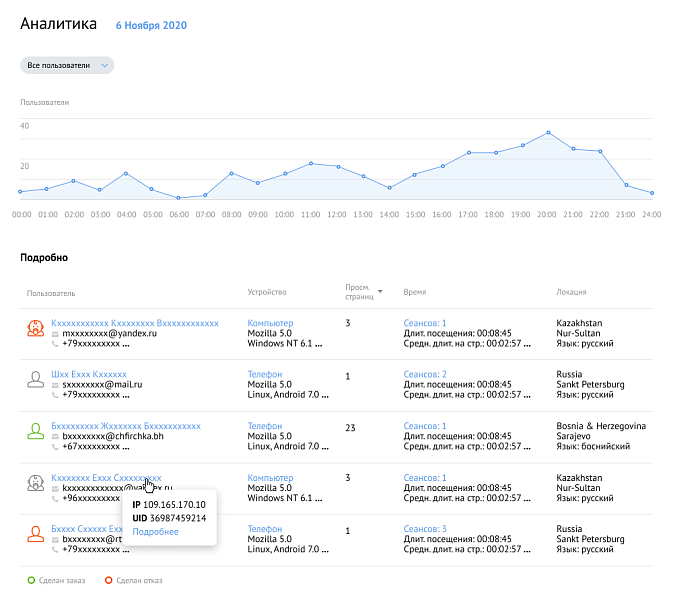This screenshot has width=673, height=600.
Task: Open the 'Сеансов: 3' link in the last row
Action: [424, 528]
